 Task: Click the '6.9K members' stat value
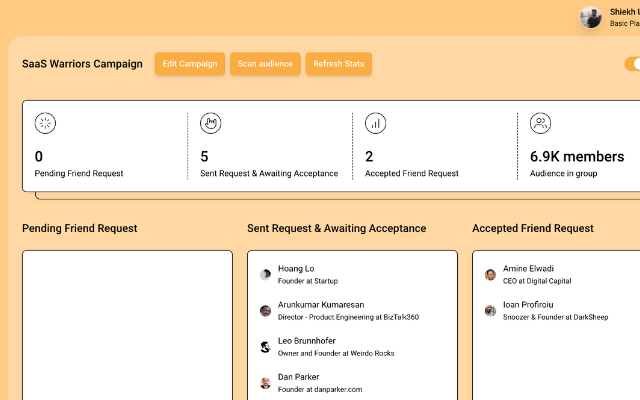[577, 156]
